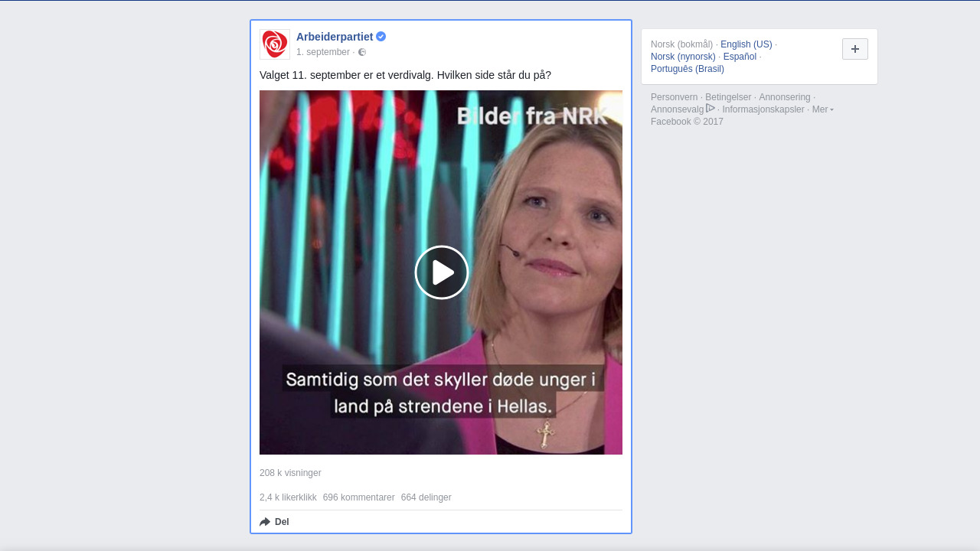Click the AdChoices triangle icon
This screenshot has width=980, height=551.
710,109
